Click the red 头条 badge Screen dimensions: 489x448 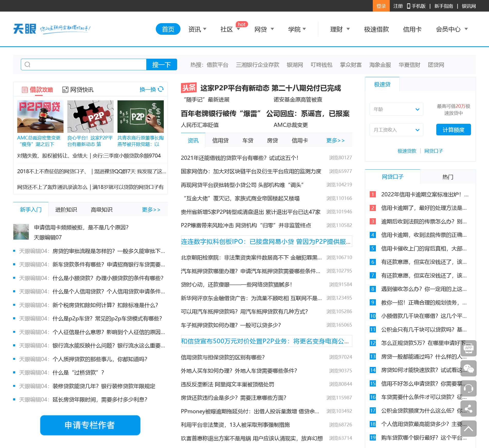pyautogui.click(x=189, y=88)
